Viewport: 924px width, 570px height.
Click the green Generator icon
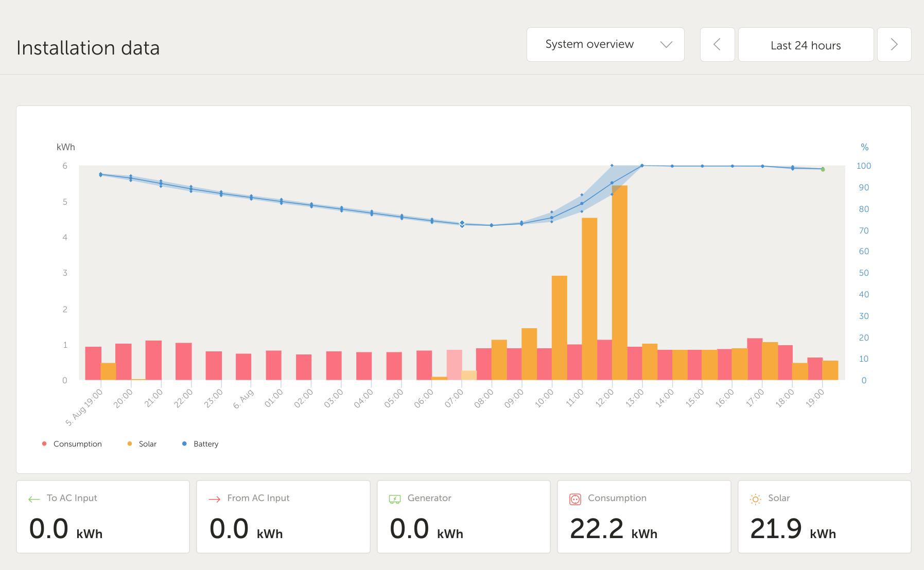tap(395, 499)
